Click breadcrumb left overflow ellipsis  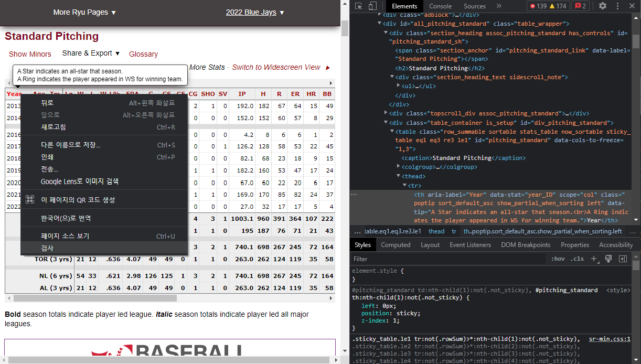click(357, 231)
